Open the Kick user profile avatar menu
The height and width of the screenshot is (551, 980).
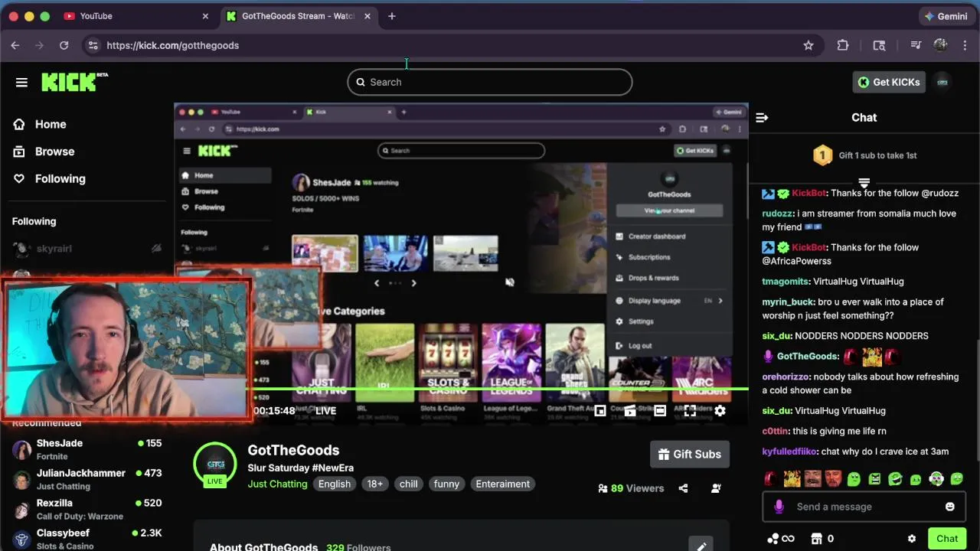click(943, 82)
